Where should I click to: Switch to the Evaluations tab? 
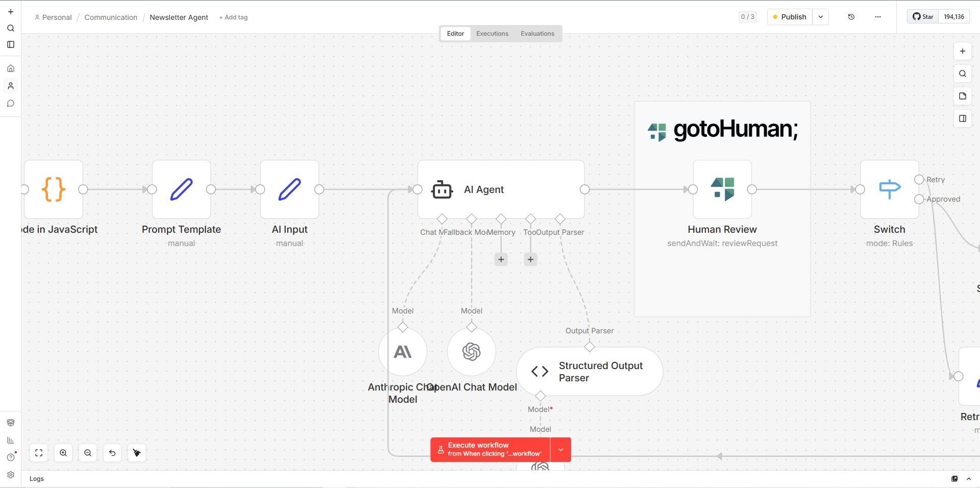coord(537,34)
